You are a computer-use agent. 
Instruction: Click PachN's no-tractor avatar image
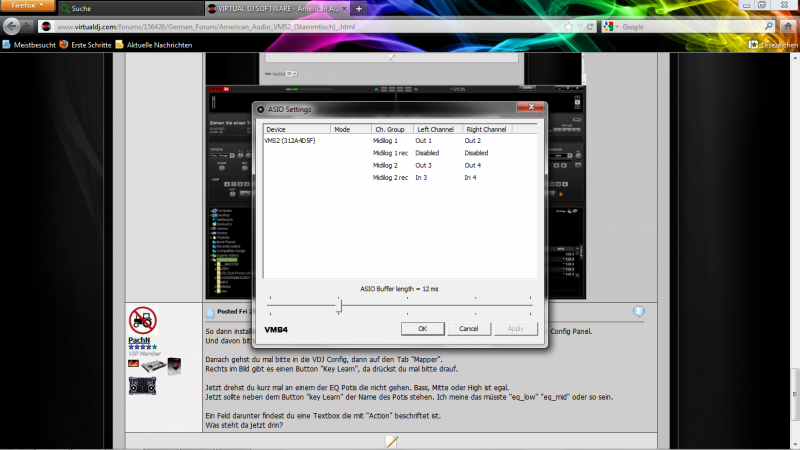(x=143, y=320)
